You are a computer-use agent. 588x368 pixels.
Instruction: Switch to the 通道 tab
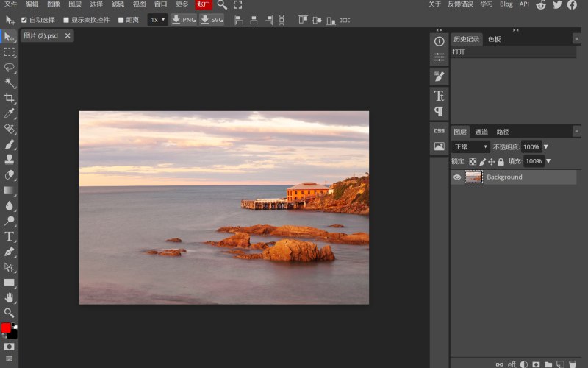[x=481, y=132]
